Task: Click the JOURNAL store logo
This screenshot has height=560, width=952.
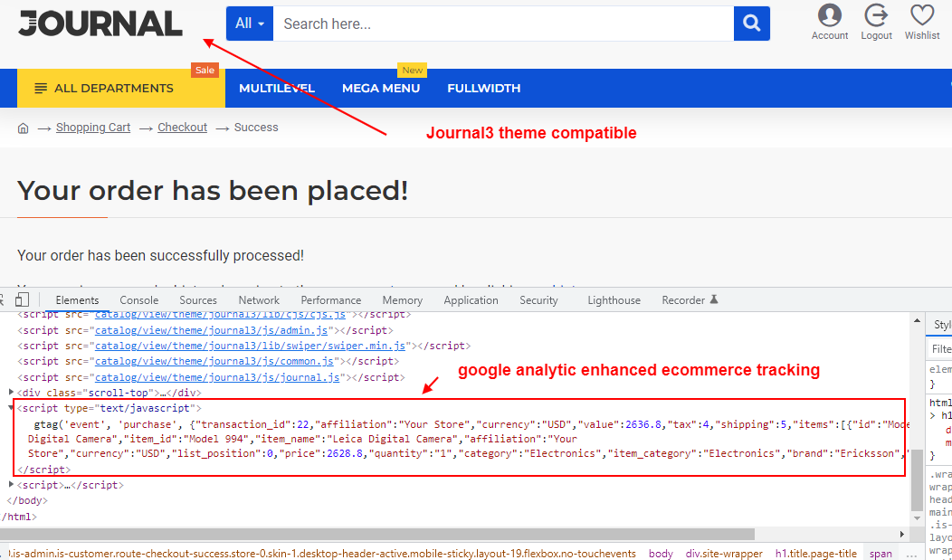Action: 100,23
